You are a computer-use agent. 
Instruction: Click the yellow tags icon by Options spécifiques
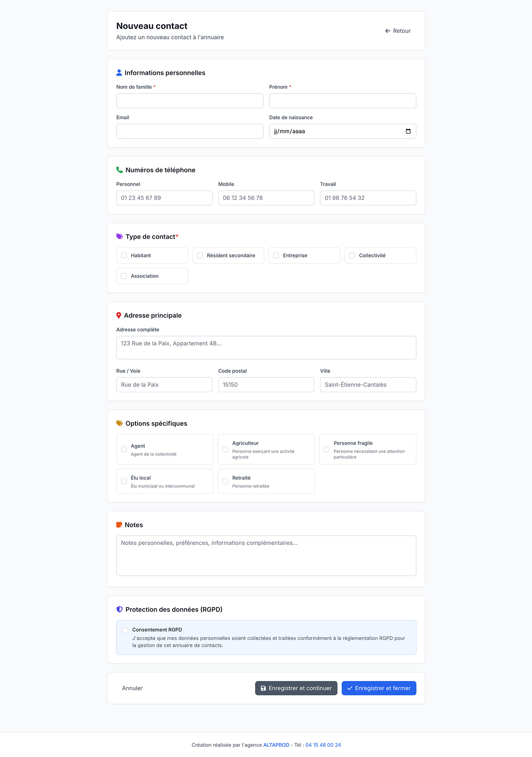point(120,424)
